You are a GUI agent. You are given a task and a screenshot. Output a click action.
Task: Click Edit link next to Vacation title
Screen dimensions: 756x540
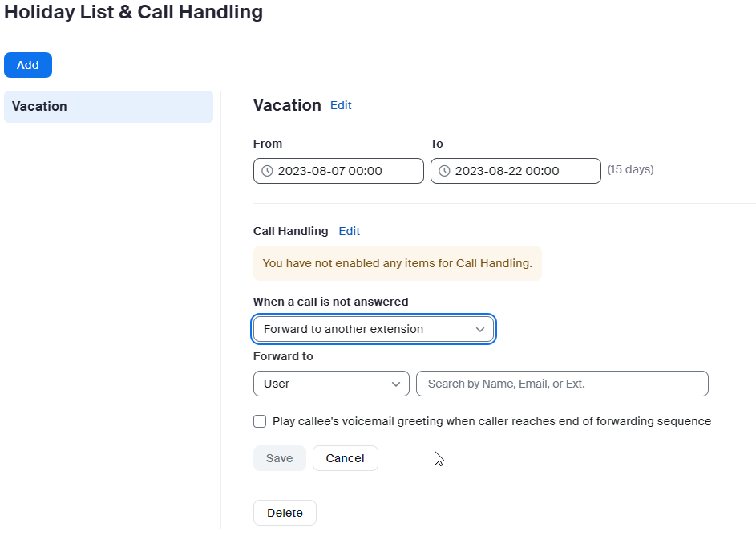point(341,105)
